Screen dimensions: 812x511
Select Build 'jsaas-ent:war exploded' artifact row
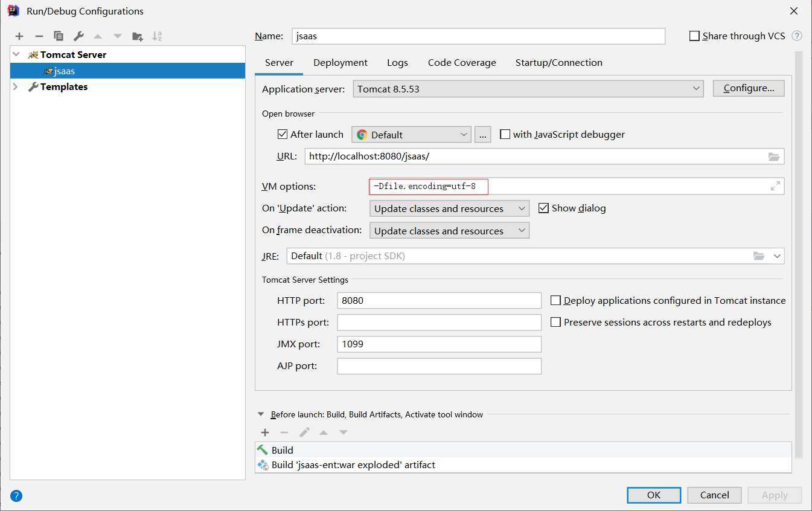click(523, 465)
